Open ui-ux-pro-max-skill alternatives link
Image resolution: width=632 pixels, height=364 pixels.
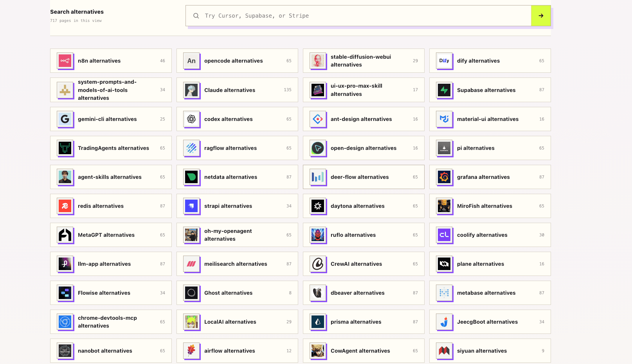click(364, 90)
